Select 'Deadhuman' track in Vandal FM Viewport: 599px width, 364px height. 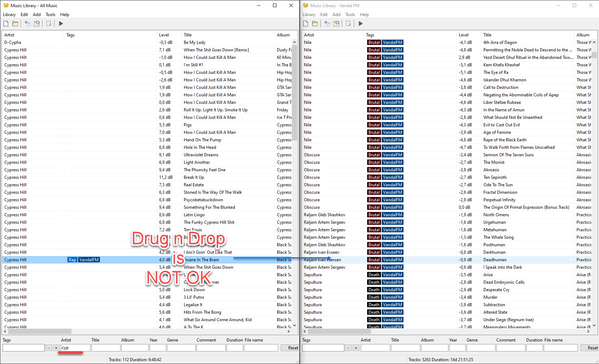(x=447, y=260)
